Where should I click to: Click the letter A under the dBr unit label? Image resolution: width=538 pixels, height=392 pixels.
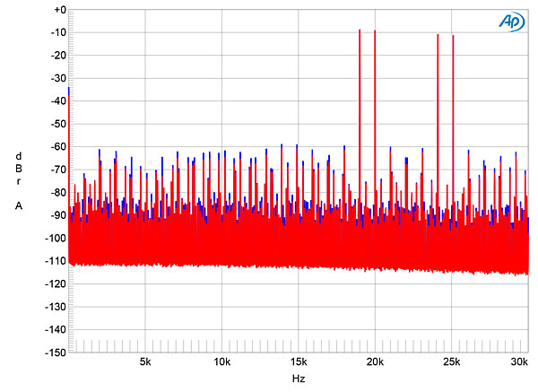[x=19, y=206]
